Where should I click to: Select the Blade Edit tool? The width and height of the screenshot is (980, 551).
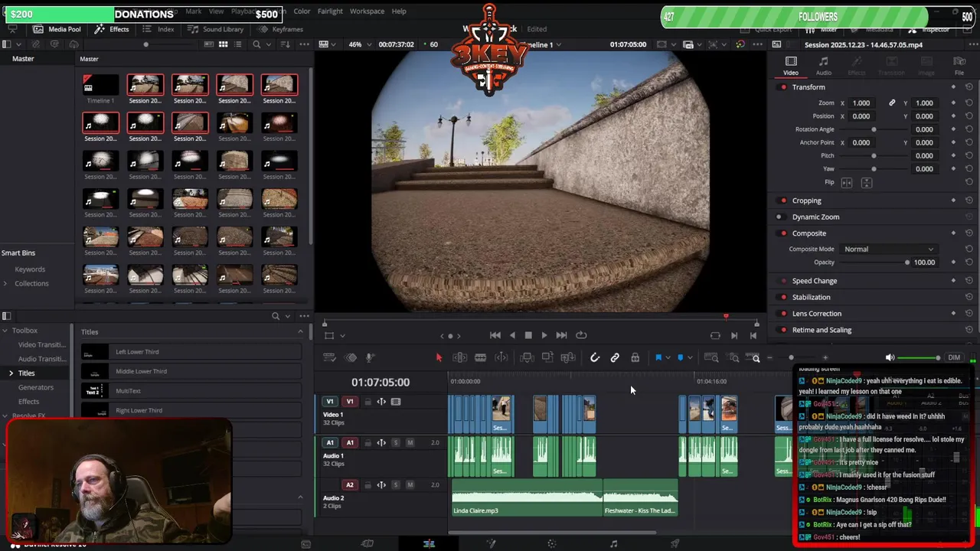480,357
